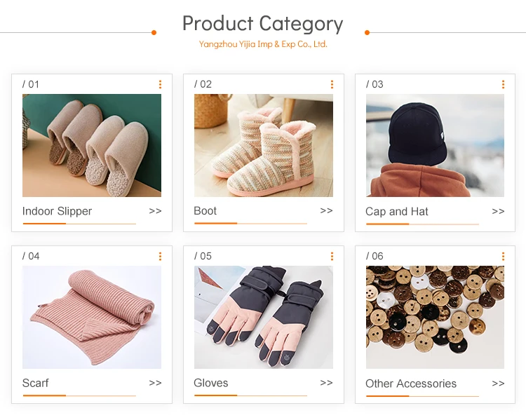This screenshot has height=420, width=526.
Task: Open the Boot category text link
Action: pyautogui.click(x=205, y=210)
